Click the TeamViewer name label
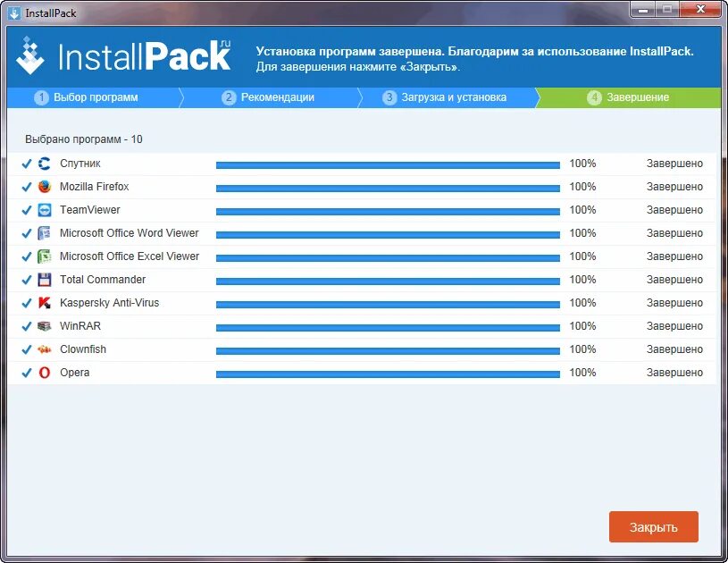Image resolution: width=728 pixels, height=563 pixels. [x=89, y=210]
